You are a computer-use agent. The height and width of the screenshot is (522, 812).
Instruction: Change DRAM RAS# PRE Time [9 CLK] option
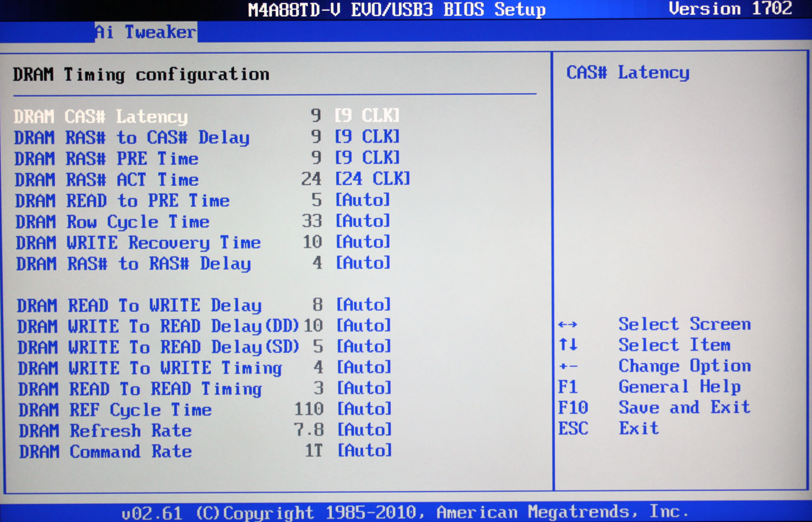pyautogui.click(x=367, y=158)
